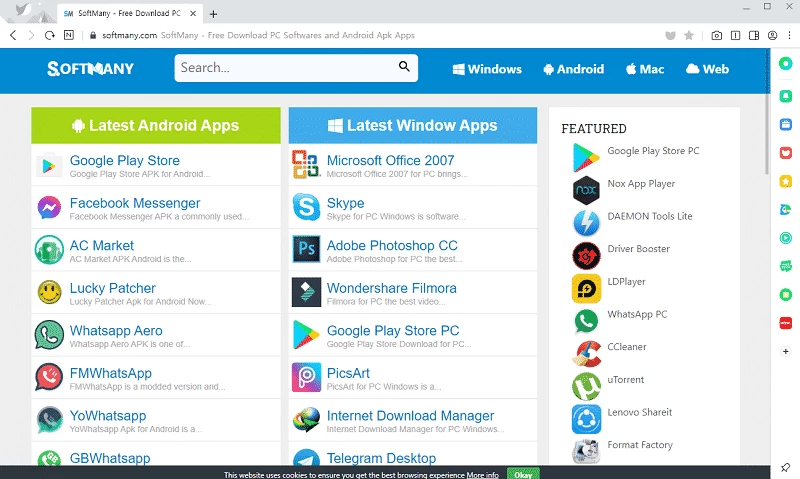Click the Lucky Patcher smiley icon
Viewport: 800px width, 479px height.
point(48,292)
